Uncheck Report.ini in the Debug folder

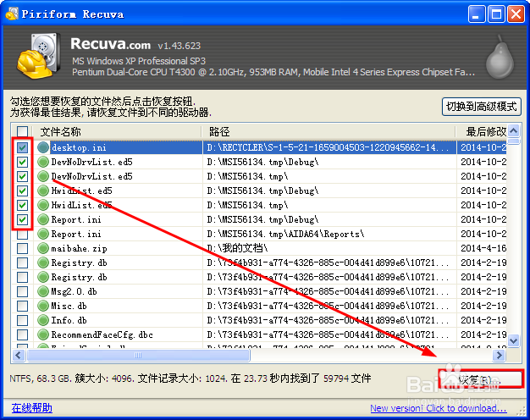pyautogui.click(x=22, y=219)
